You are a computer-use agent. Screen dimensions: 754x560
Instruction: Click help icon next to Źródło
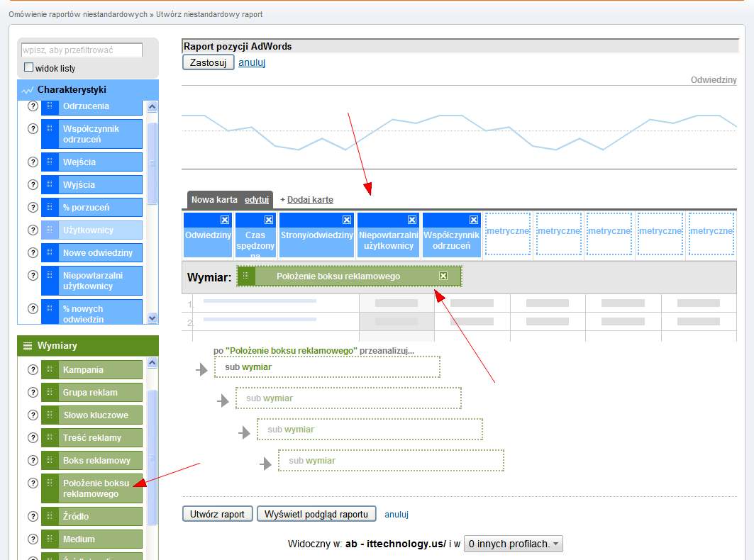pyautogui.click(x=33, y=516)
